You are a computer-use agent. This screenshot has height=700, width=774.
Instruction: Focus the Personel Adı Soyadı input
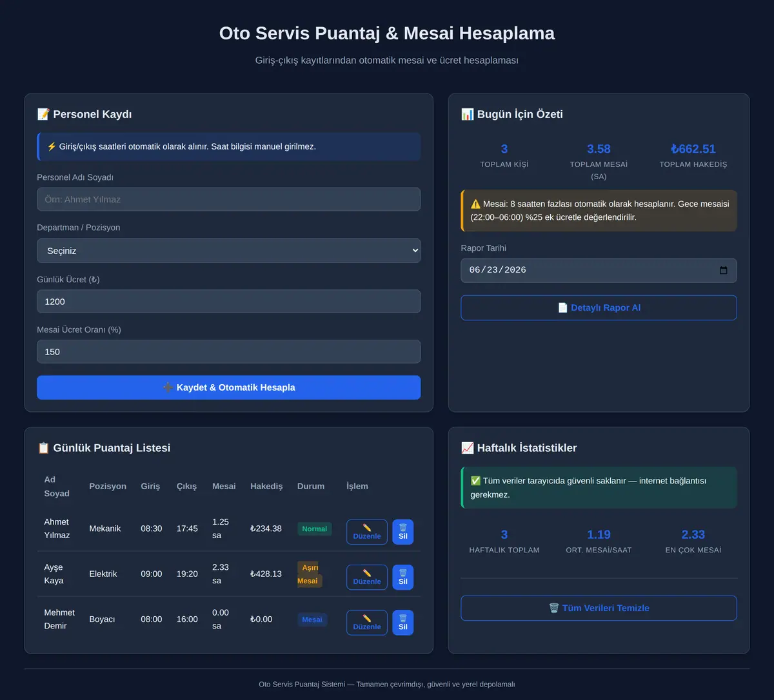click(x=229, y=199)
